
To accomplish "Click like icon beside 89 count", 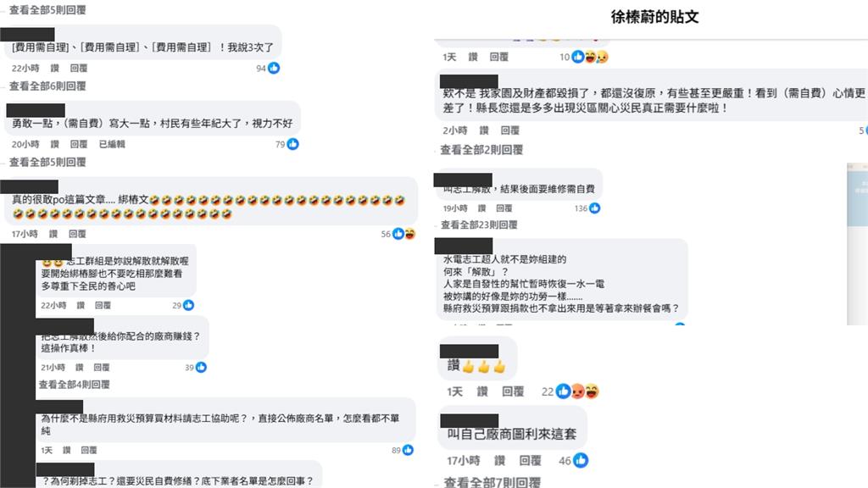I will (408, 451).
